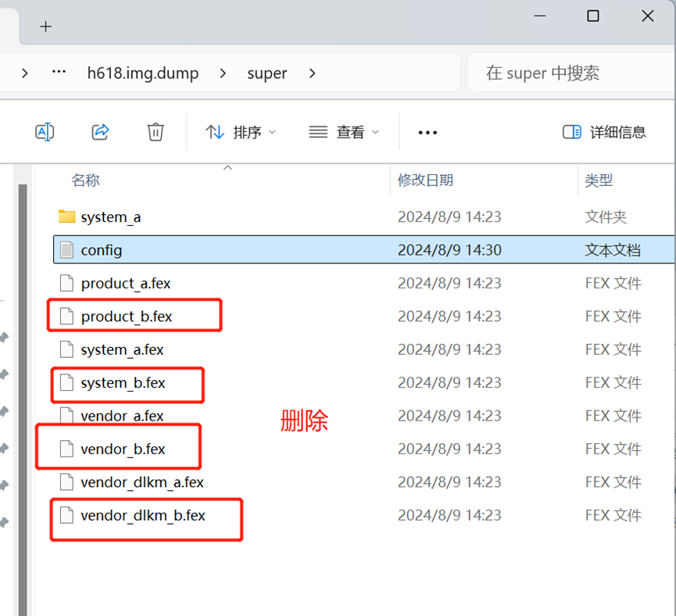The height and width of the screenshot is (616, 676).
Task: Expand the chevron after super in breadcrumb
Action: pyautogui.click(x=313, y=73)
